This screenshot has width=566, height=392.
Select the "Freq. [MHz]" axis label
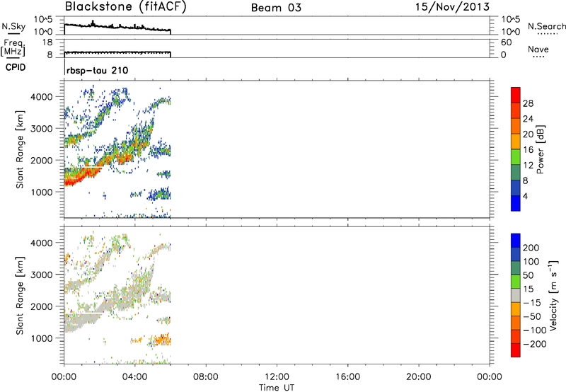pos(13,47)
